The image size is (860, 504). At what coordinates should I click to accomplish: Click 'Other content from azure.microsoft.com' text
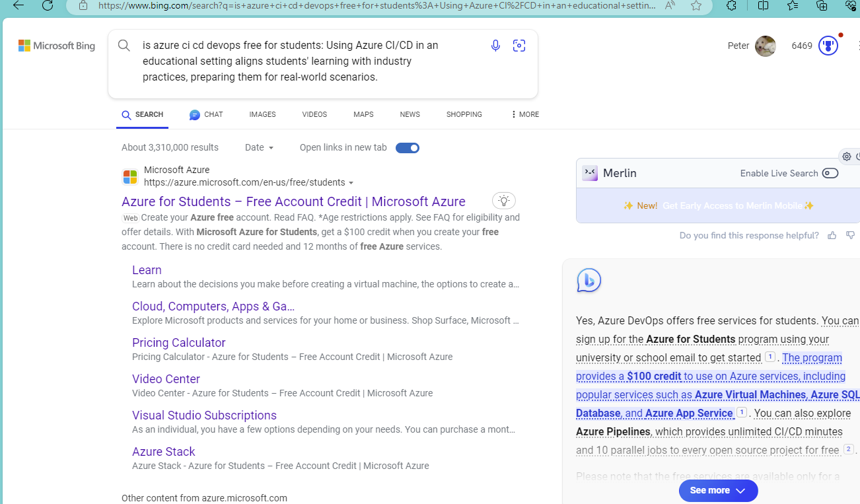coord(204,498)
